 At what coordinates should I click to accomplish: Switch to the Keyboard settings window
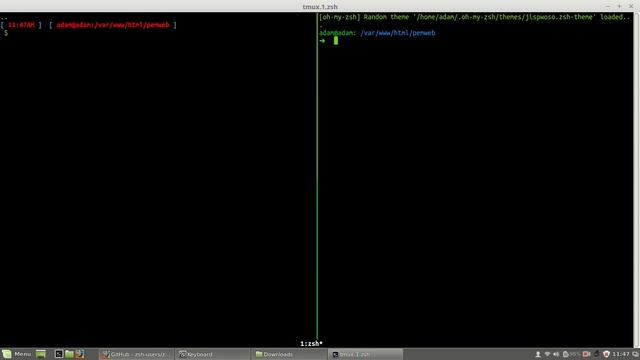(x=212, y=354)
